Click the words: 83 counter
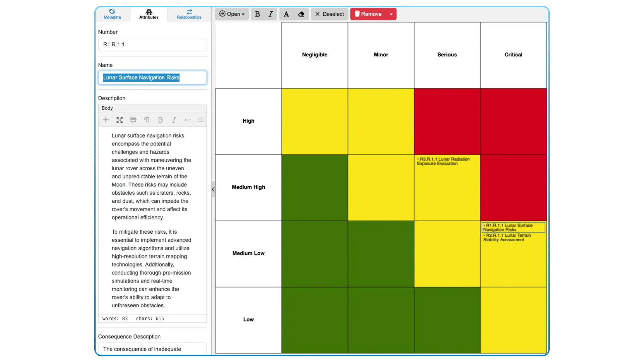644x362 pixels. [115, 319]
